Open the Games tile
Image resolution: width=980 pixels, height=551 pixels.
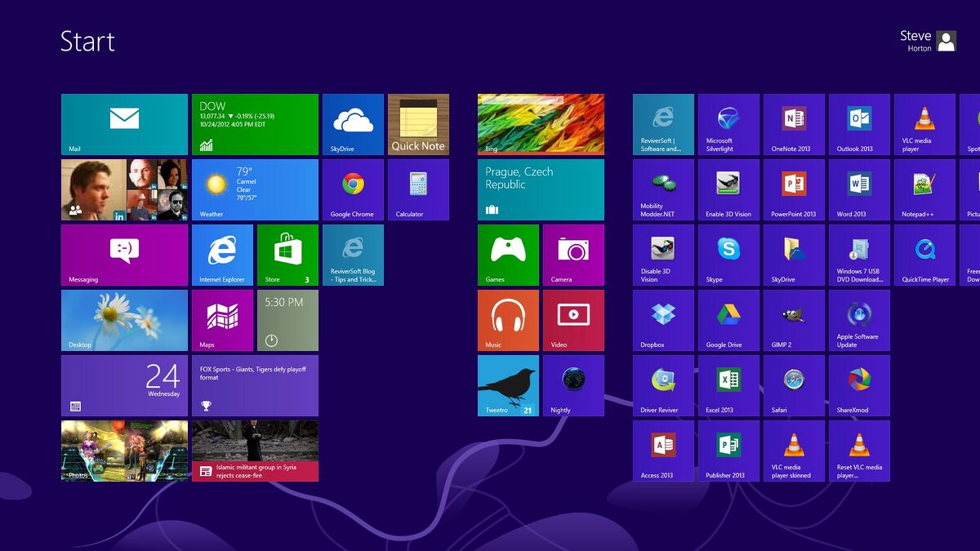508,255
